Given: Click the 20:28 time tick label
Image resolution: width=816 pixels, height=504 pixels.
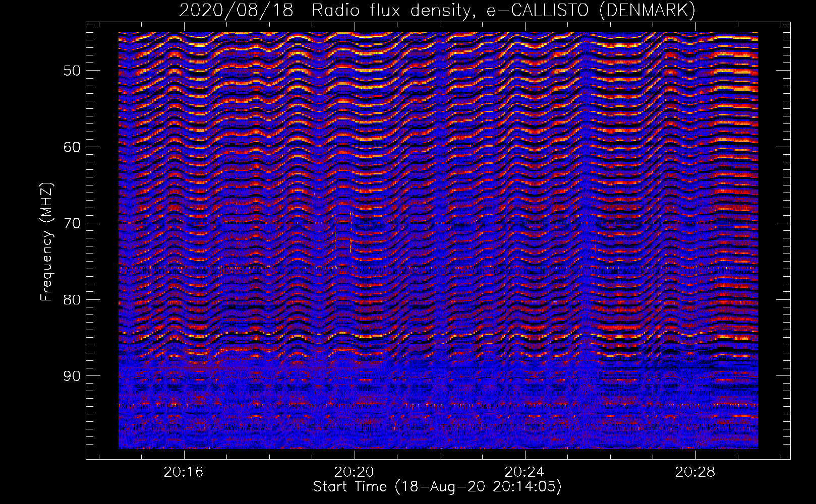Looking at the screenshot, I should point(695,472).
